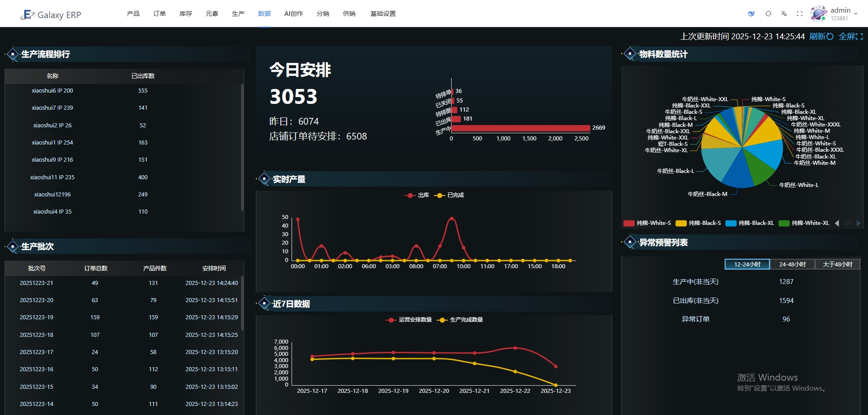Toggle 已完成 series in 实时产量 legend
The image size is (868, 415).
(449, 195)
